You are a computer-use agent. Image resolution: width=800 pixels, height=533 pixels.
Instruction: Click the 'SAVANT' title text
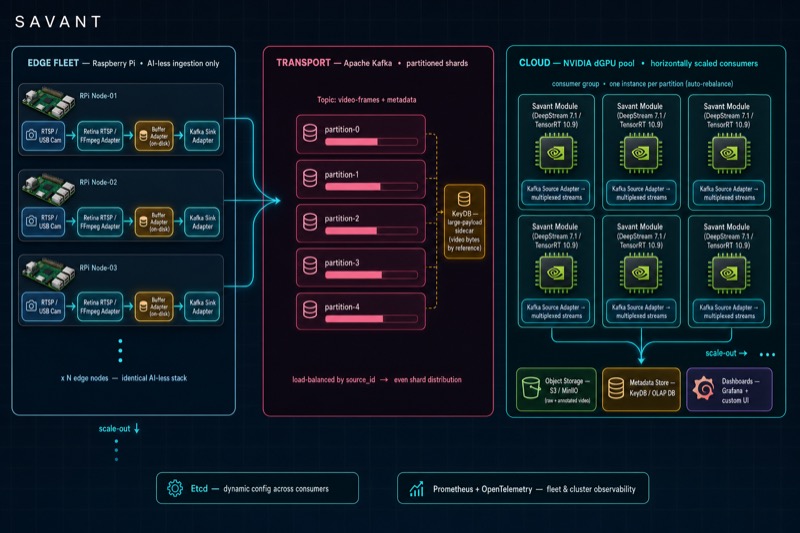[x=58, y=21]
